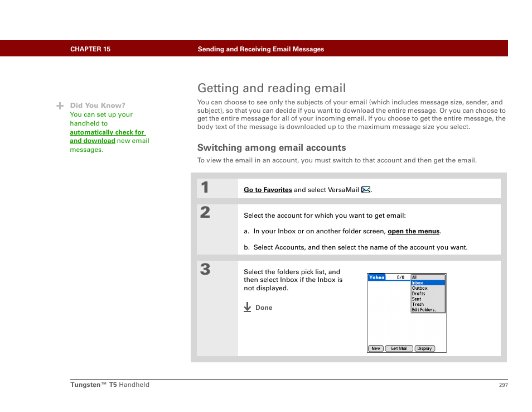Choose Trash from the folders list
This screenshot has height=412, width=532.
pyautogui.click(x=428, y=304)
